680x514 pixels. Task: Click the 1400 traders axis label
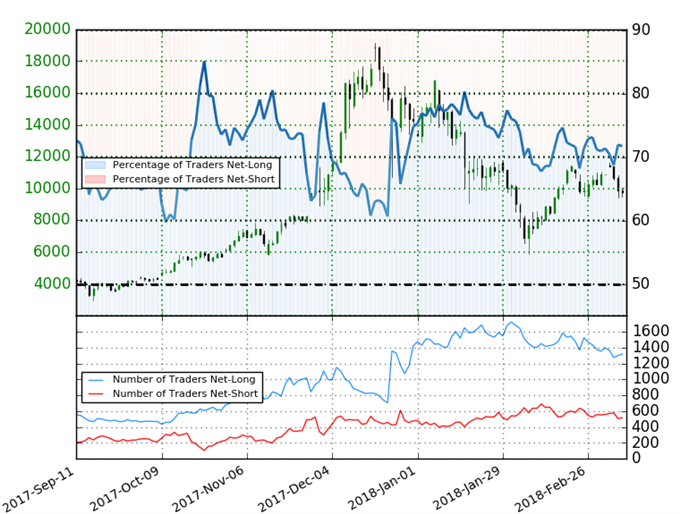pos(651,347)
